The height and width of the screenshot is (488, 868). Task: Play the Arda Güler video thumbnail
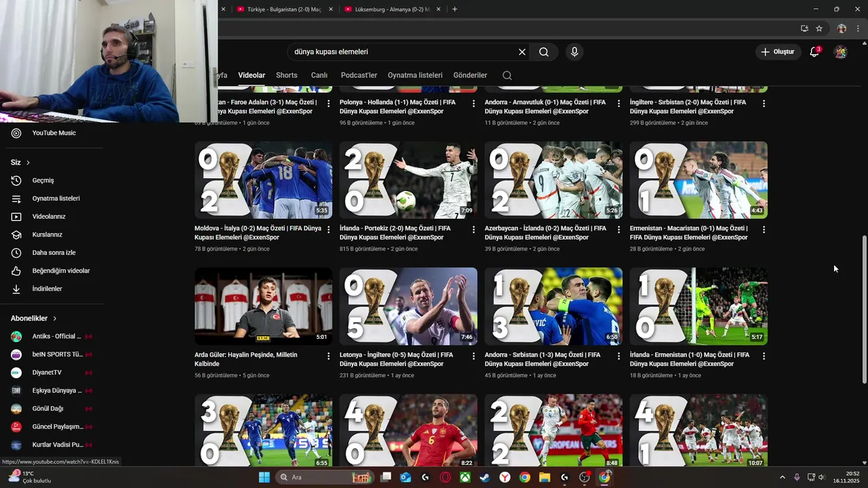pos(263,306)
